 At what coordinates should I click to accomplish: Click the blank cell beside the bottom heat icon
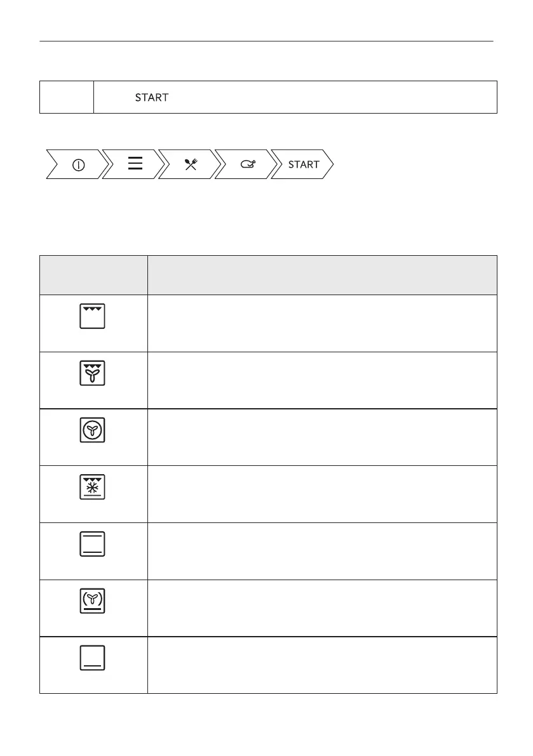(321, 665)
